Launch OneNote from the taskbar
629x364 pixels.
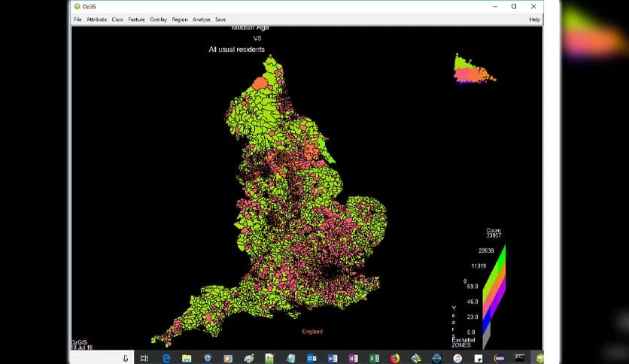(354, 358)
